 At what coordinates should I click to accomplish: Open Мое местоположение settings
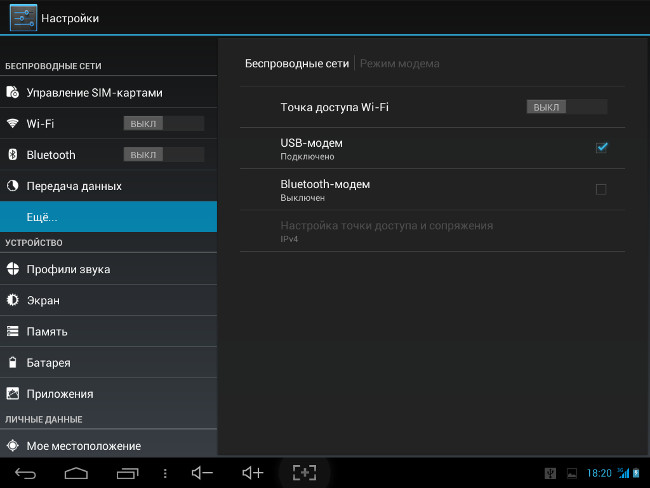(x=108, y=445)
